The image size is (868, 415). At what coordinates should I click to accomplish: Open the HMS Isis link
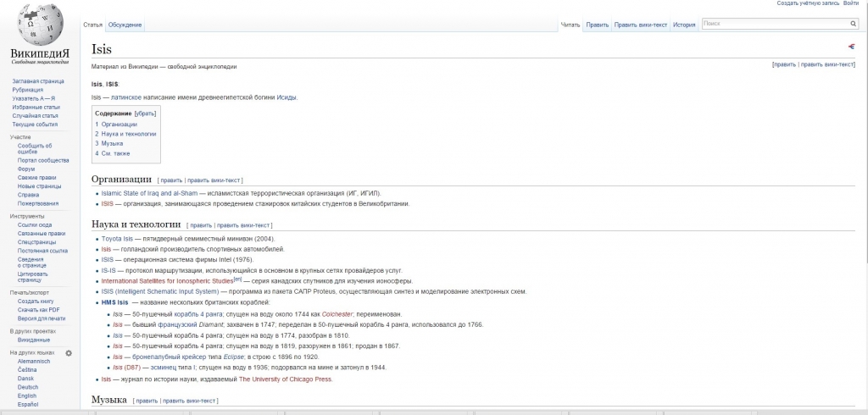(115, 302)
